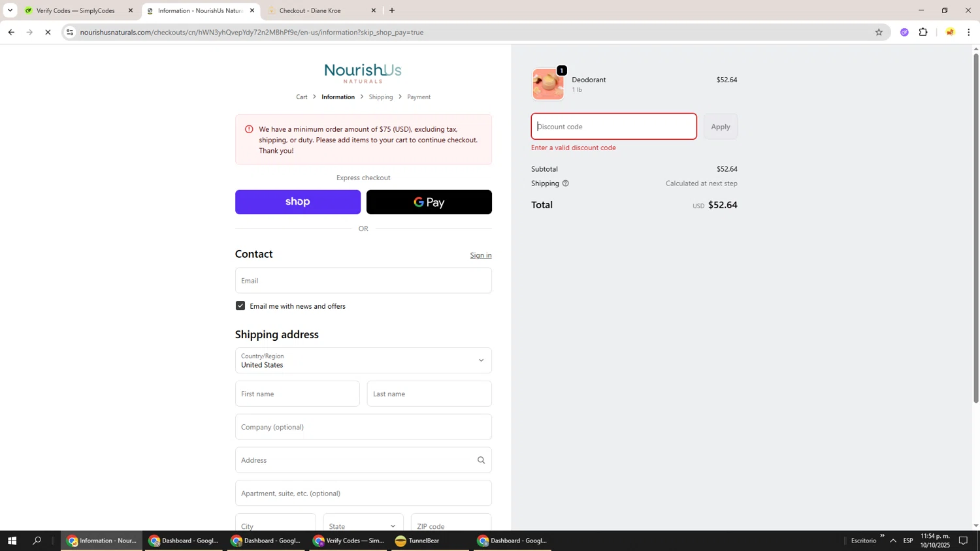Focus the City field
Viewport: 980px width, 551px height.
(x=275, y=522)
